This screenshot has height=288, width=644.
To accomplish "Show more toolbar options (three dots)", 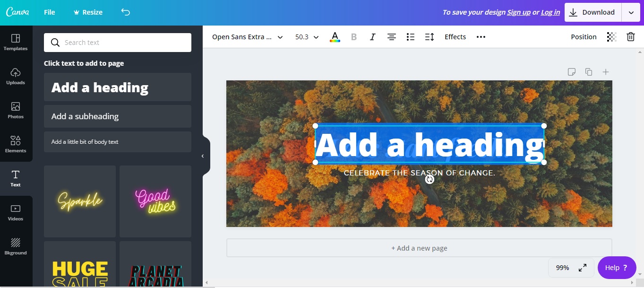I will [x=481, y=37].
